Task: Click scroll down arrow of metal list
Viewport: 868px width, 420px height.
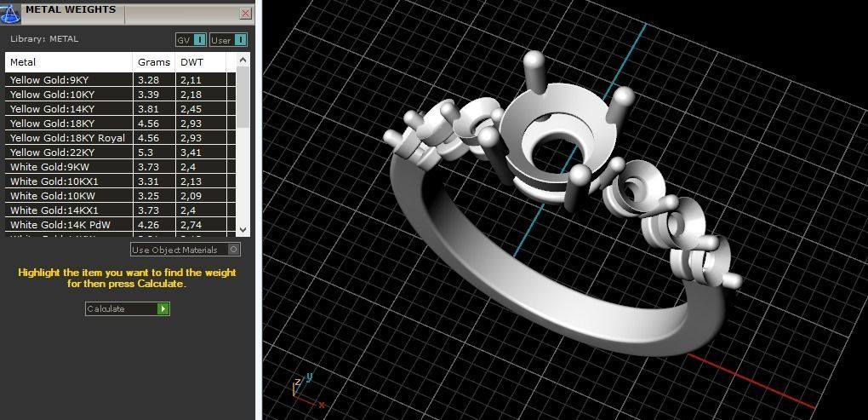Action: coord(243,229)
